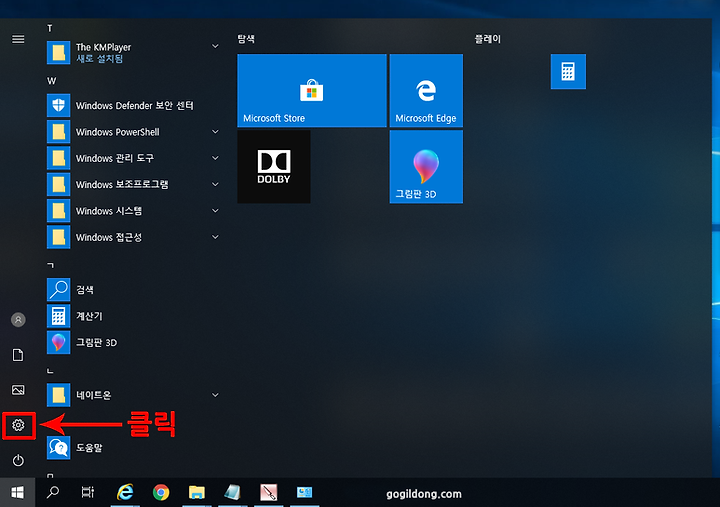Open the Documents sidebar icon

pyautogui.click(x=18, y=355)
